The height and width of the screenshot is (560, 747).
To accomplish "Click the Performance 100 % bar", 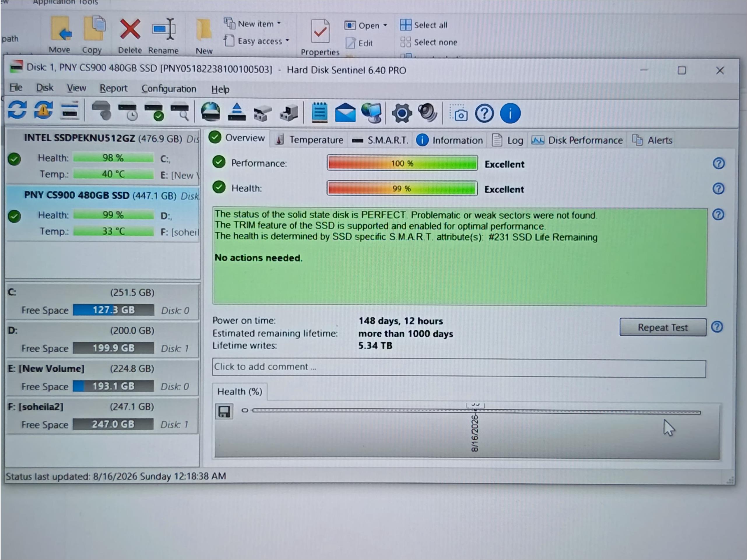I will (402, 163).
